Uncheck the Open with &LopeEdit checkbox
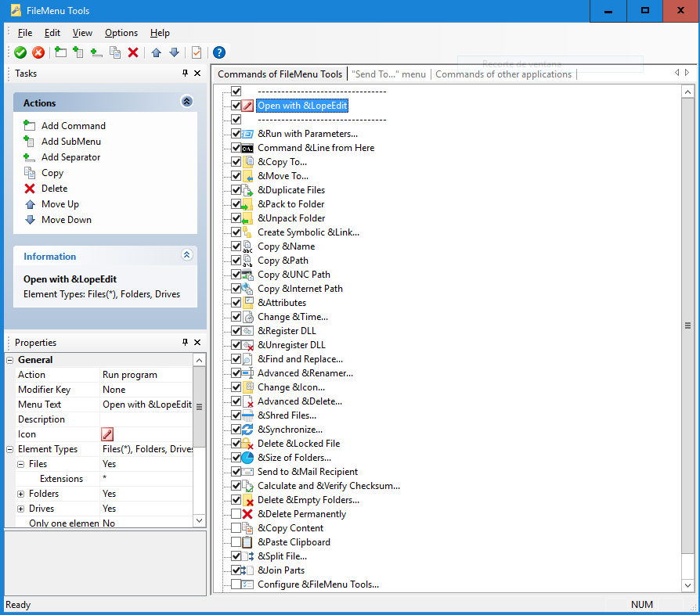700x615 pixels. coord(236,106)
